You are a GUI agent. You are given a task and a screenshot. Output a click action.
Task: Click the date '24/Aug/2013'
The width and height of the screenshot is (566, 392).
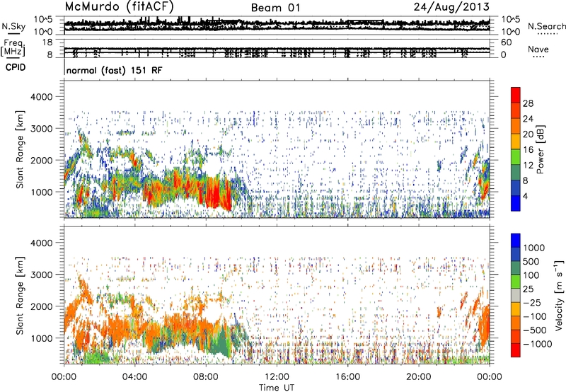[x=451, y=7]
